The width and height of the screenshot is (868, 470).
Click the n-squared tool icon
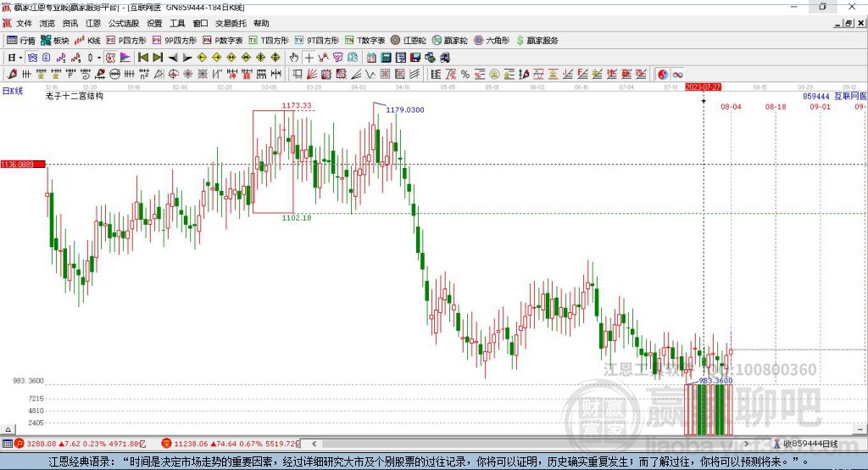point(144,75)
